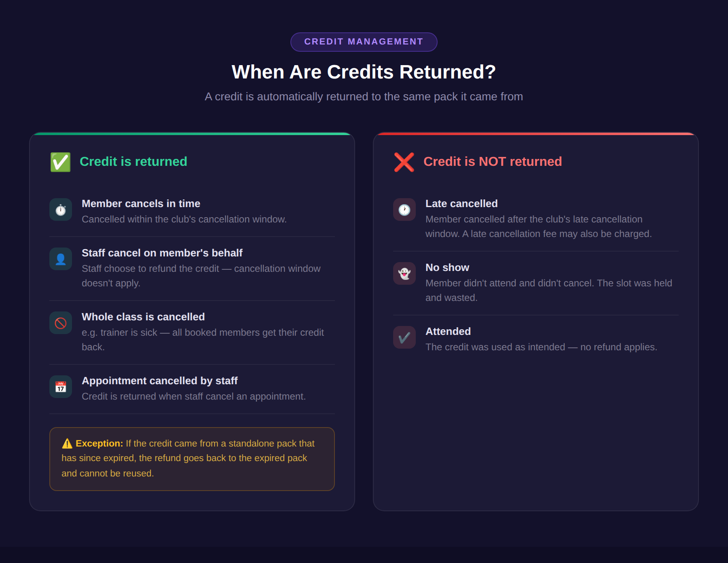728x563 pixels.
Task: Click the Credit is NOT returned heading
Action: (x=493, y=161)
